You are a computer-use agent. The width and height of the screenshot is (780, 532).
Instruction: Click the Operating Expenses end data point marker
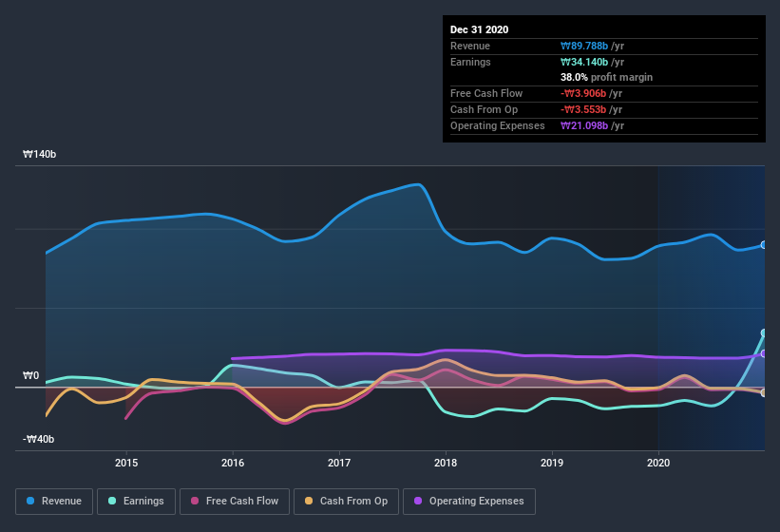(x=764, y=354)
